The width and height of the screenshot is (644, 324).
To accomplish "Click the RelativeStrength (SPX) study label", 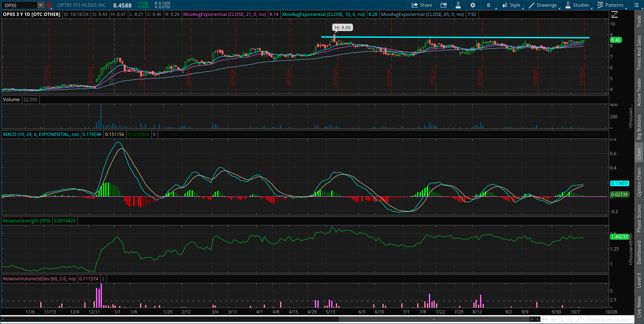I will point(26,220).
